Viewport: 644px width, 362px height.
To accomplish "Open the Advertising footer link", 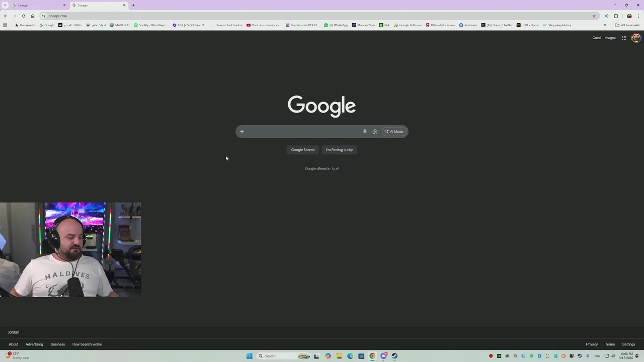I will click(x=34, y=344).
